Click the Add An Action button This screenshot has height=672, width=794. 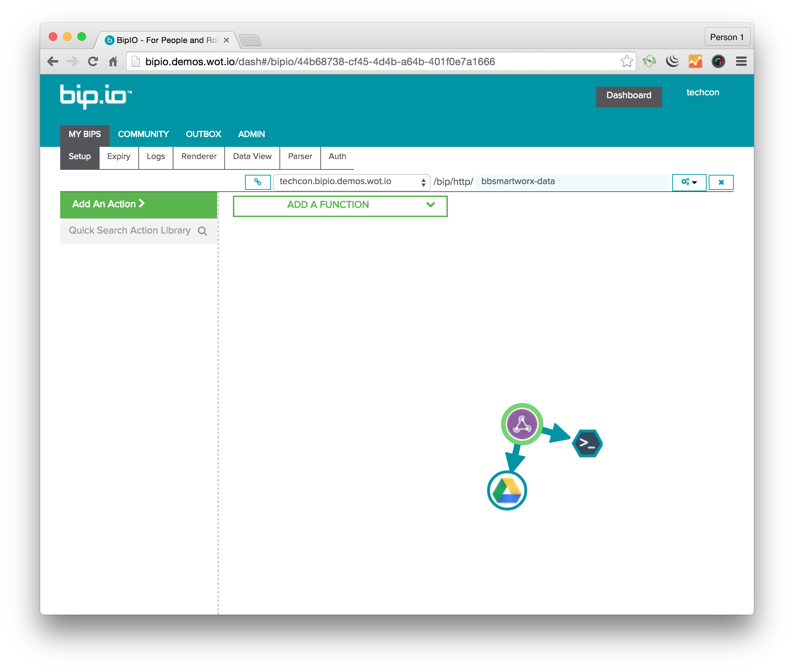click(137, 204)
